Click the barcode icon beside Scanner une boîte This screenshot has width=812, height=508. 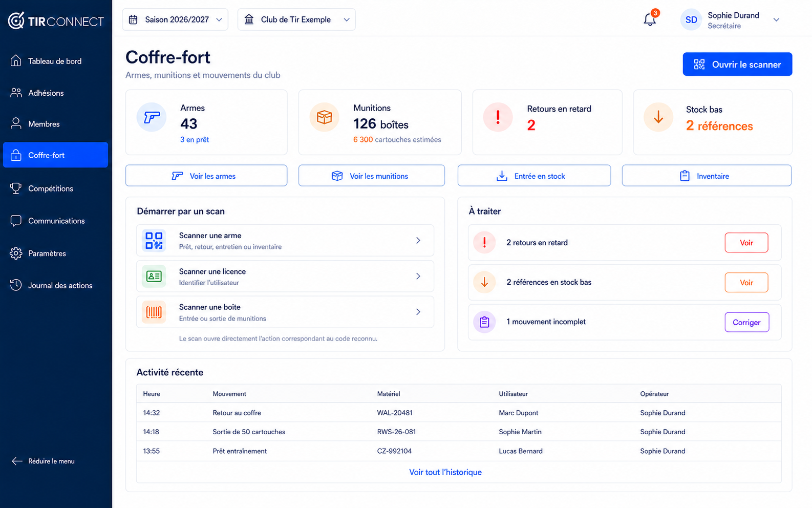154,312
